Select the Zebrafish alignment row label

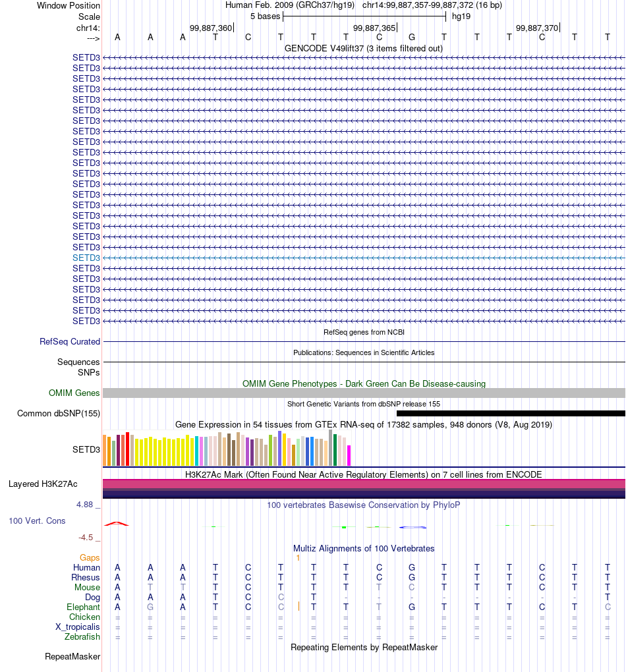pos(82,637)
